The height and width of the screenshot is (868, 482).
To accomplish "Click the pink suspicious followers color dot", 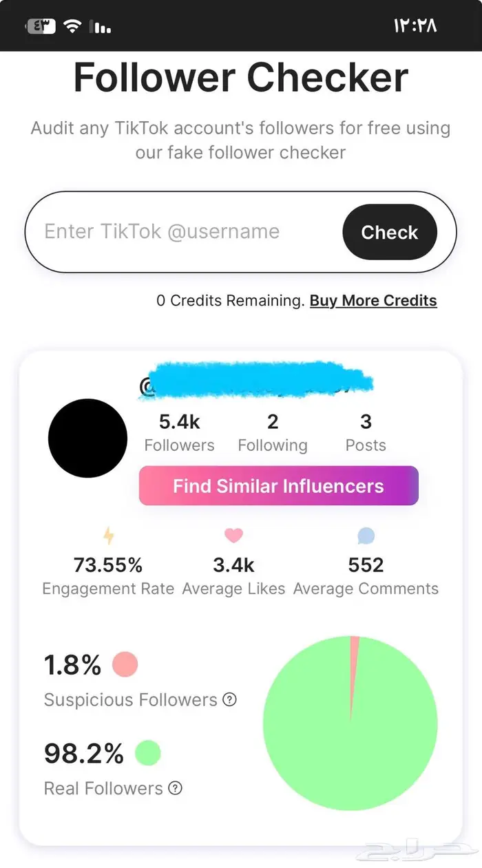I will coord(125,664).
